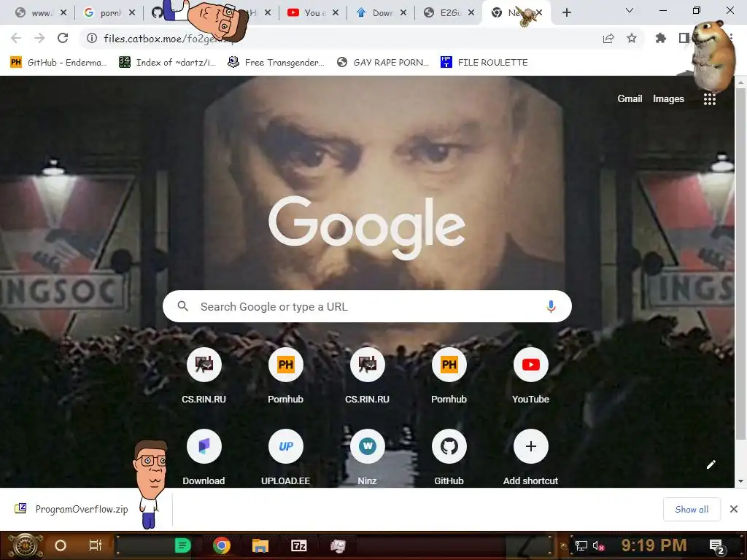Close the E2Gu tab
Viewport: 747px width, 560px height.
point(471,13)
